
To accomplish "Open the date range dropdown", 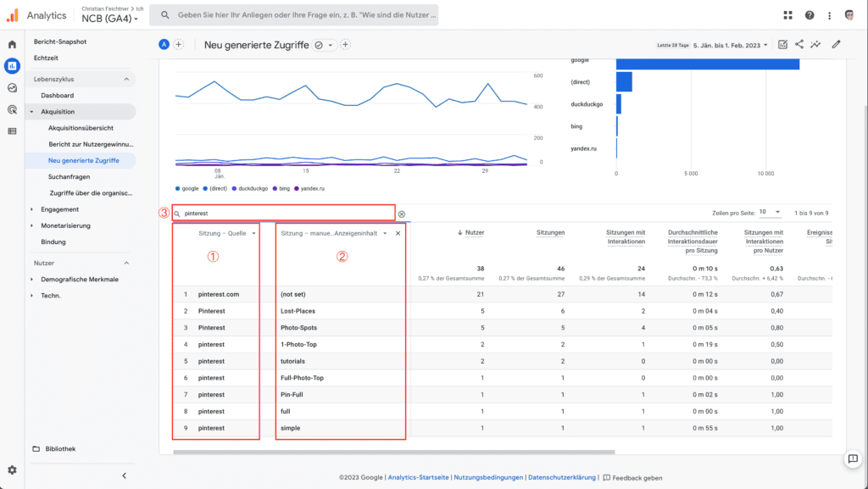I will [730, 45].
